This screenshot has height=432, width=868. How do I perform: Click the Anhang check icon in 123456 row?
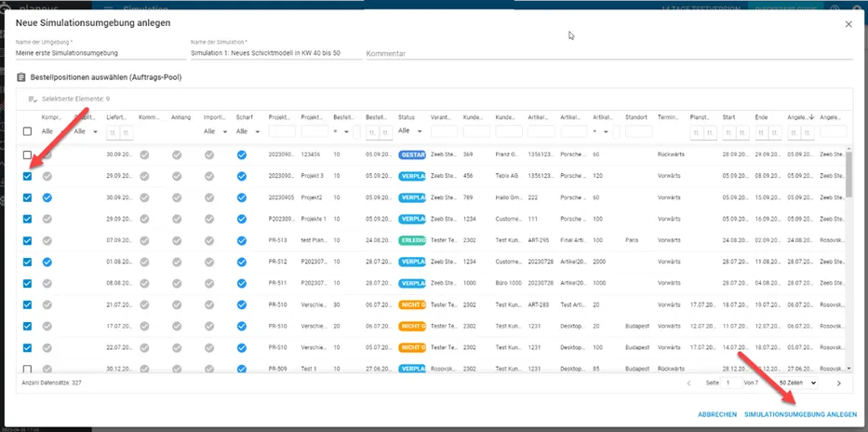pyautogui.click(x=177, y=155)
